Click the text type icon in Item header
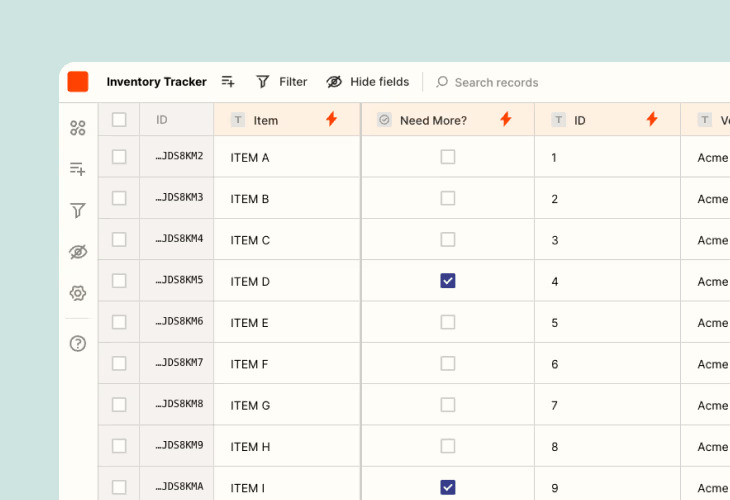This screenshot has width=730, height=500. 238,120
